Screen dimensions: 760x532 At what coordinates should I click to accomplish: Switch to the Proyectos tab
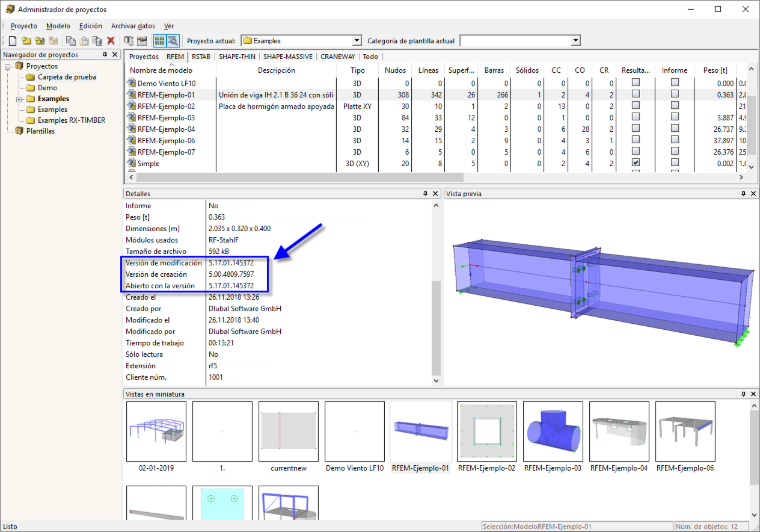point(144,57)
